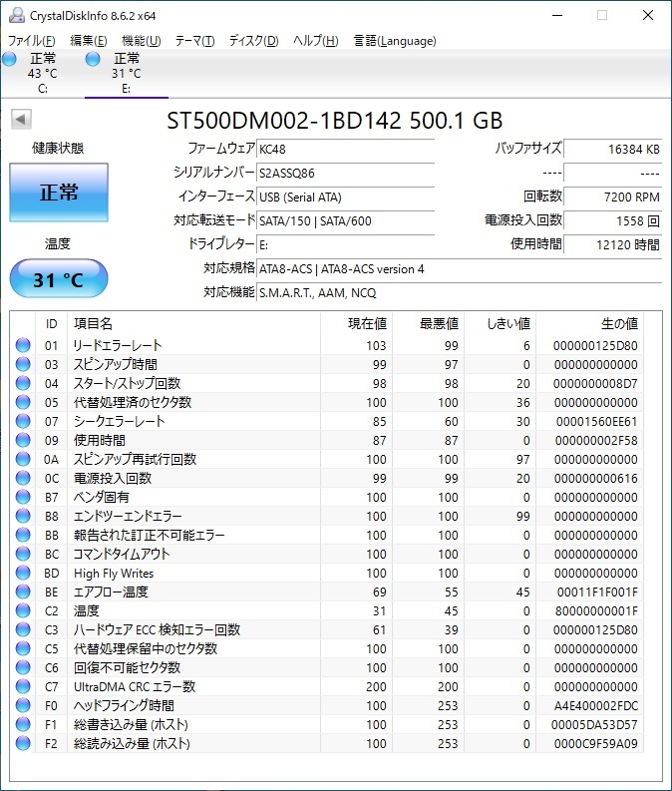Image resolution: width=672 pixels, height=791 pixels.
Task: Click raw value A4E400002FDC
Action: tap(596, 706)
